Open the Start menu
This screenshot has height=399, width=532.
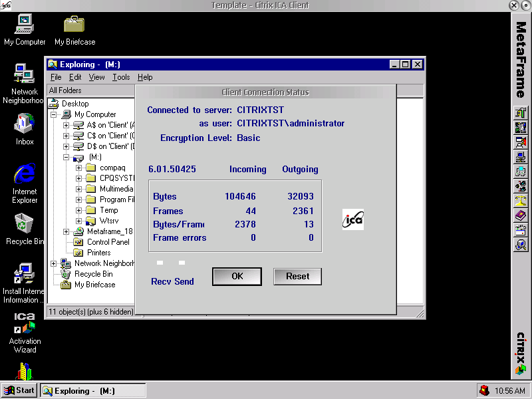click(x=19, y=390)
